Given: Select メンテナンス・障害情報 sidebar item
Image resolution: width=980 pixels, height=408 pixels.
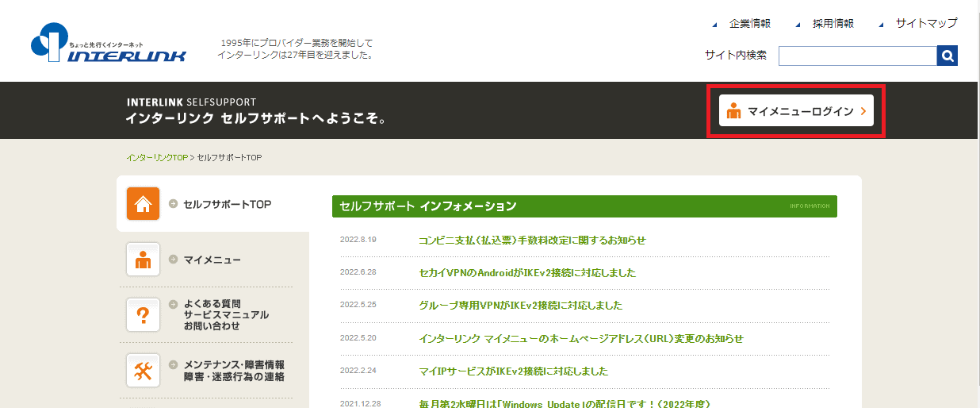Looking at the screenshot, I should tap(234, 370).
